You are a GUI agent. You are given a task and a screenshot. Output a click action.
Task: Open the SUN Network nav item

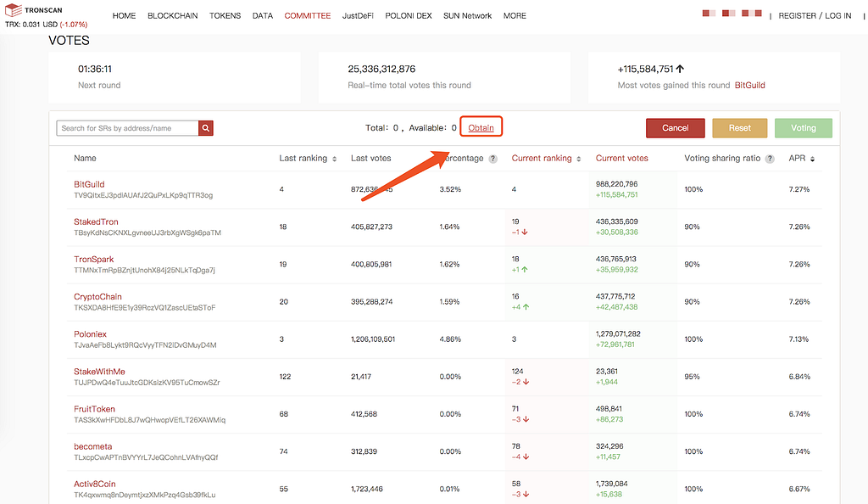point(467,15)
